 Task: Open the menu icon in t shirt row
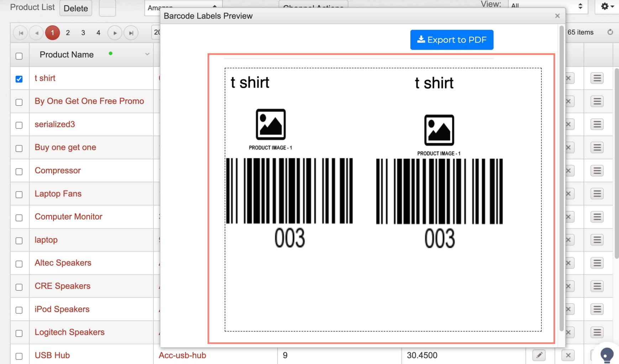pos(597,78)
